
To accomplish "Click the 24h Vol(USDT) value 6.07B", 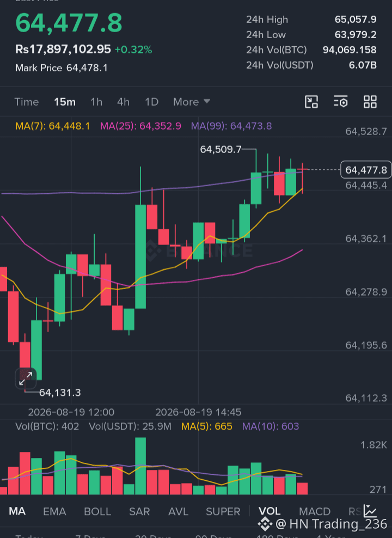I will coord(363,65).
